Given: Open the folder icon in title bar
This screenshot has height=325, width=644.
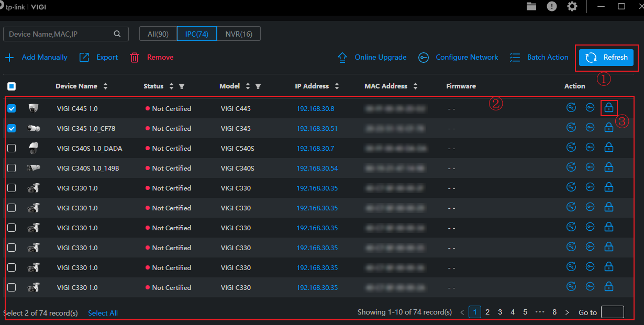Looking at the screenshot, I should 532,6.
